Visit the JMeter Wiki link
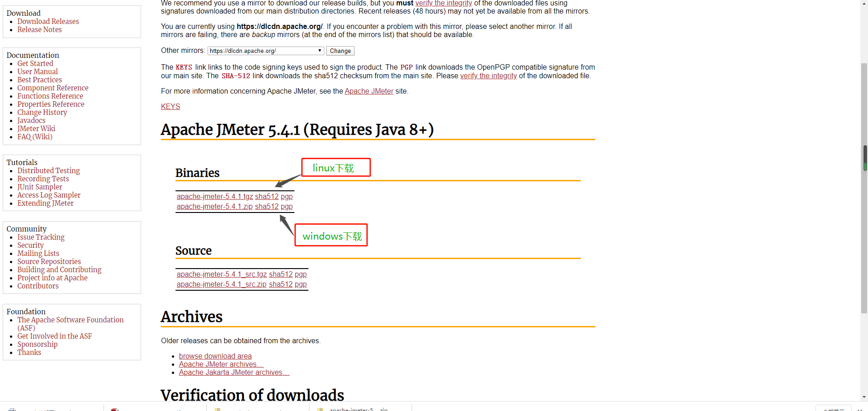 tap(36, 128)
